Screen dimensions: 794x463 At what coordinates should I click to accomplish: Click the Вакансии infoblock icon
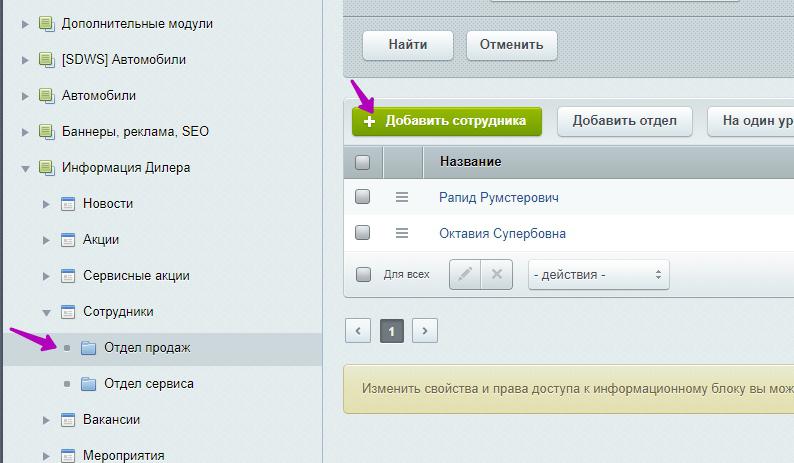click(x=68, y=419)
